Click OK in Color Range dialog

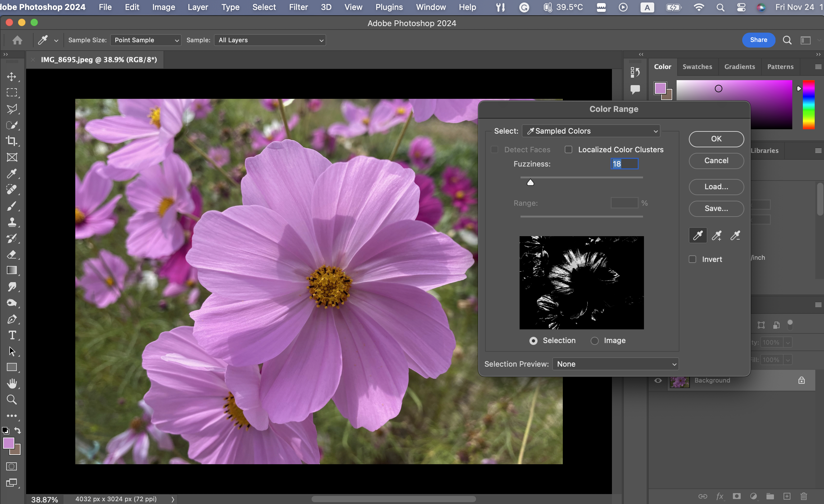[716, 139]
